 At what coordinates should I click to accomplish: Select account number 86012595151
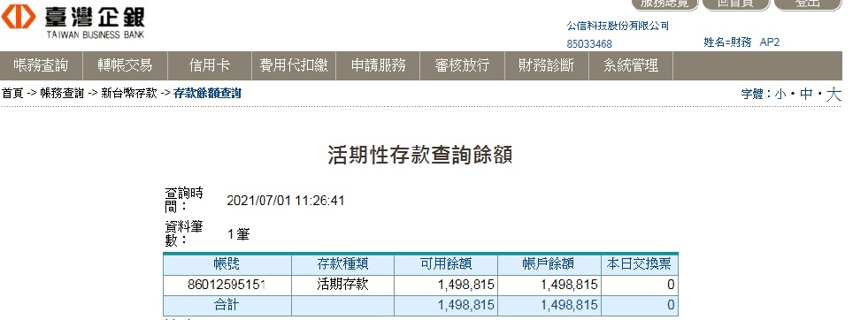click(x=227, y=286)
